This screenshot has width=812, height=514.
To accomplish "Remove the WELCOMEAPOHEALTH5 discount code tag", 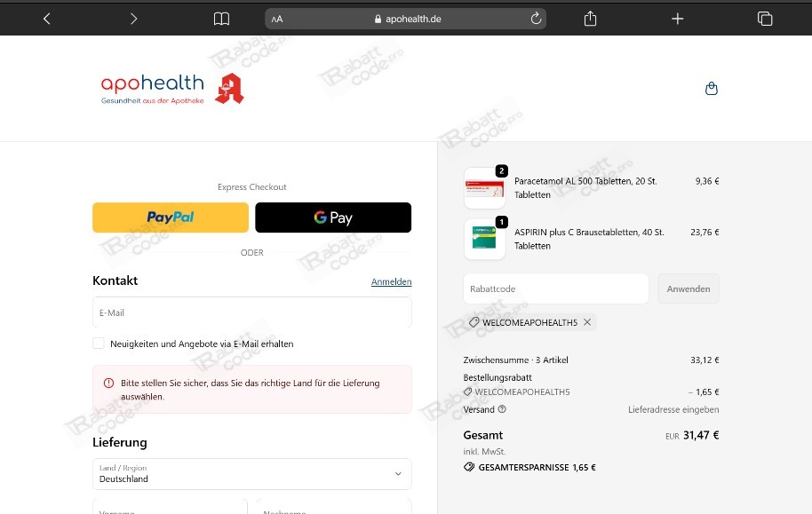I will 587,322.
